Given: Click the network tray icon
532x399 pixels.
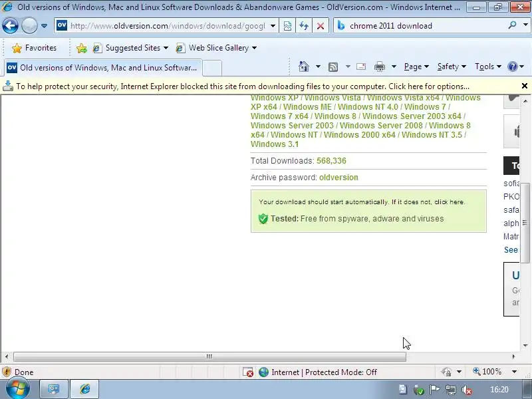Looking at the screenshot, I should tap(451, 390).
